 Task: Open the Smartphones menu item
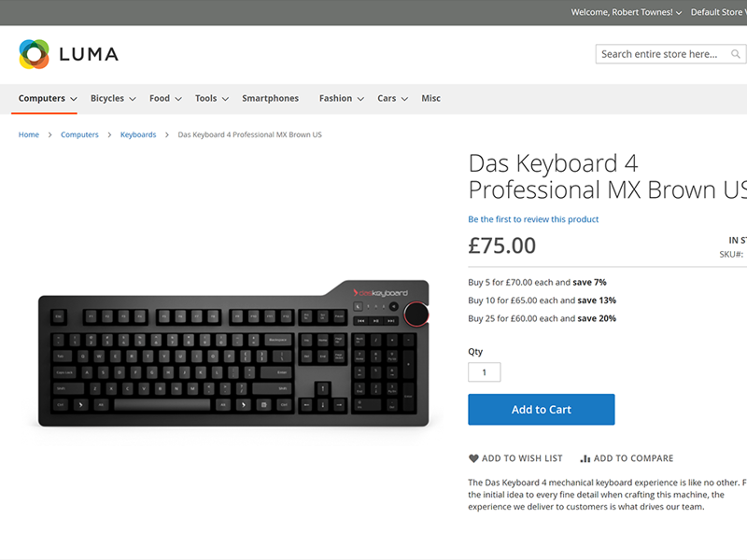click(x=270, y=98)
